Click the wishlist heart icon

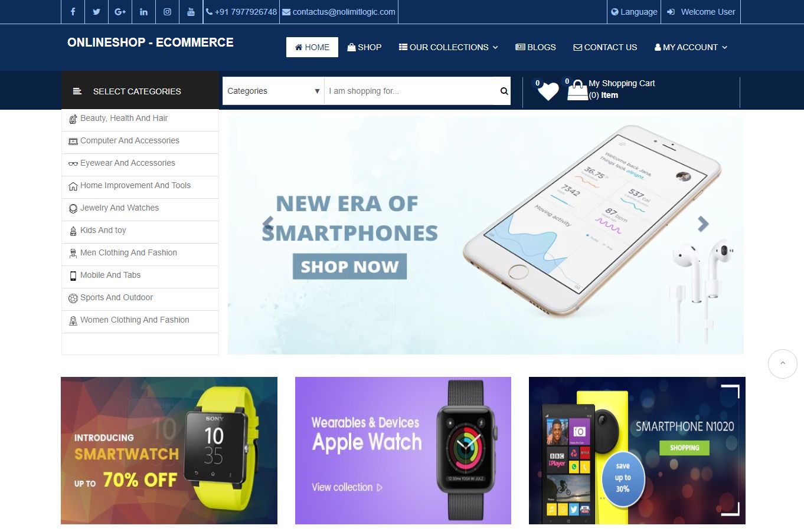(548, 91)
